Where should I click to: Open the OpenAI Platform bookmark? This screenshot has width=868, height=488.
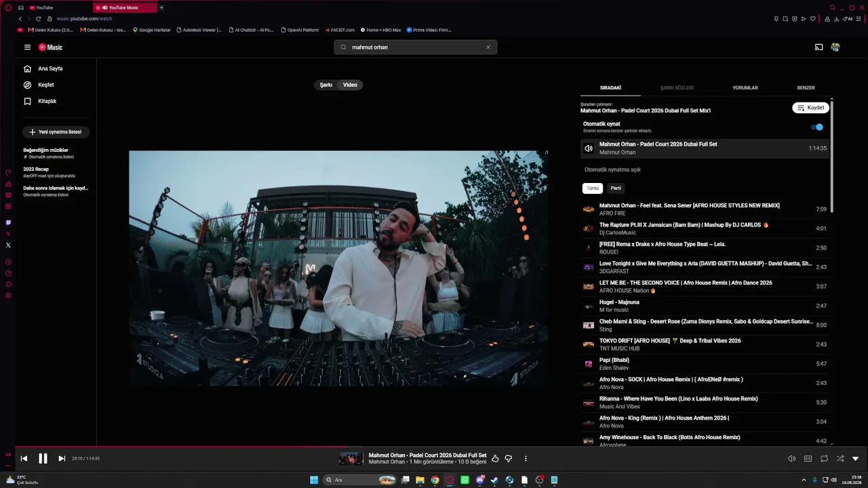300,30
